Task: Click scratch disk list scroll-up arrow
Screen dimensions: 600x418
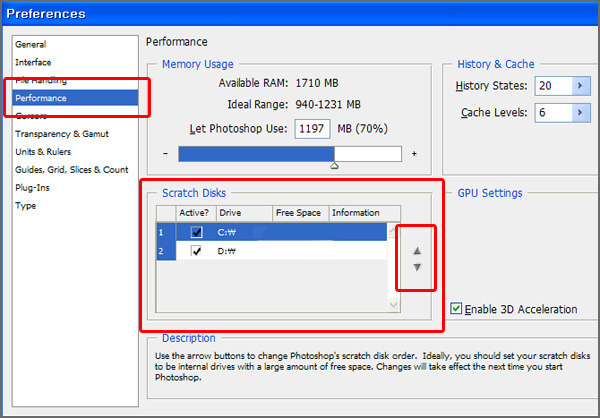Action: 392,230
